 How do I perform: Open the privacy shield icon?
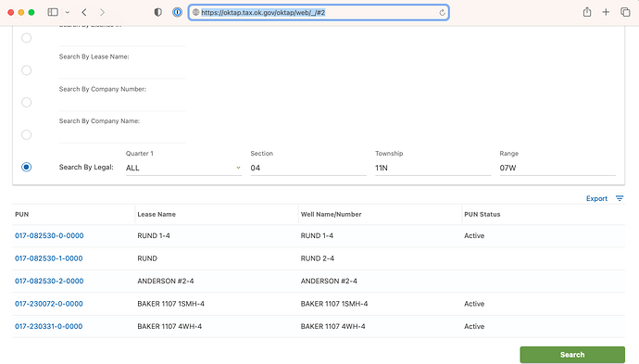point(157,12)
